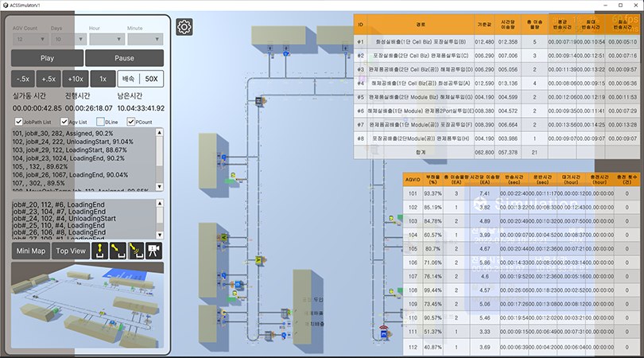Increase speed with +10x button
Viewport: 644px width, 358px height.
point(76,79)
